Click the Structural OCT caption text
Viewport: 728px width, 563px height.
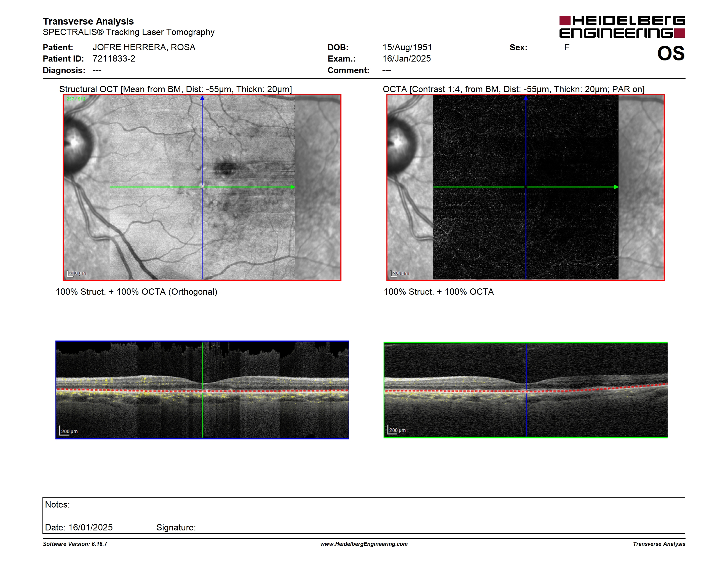coord(176,89)
